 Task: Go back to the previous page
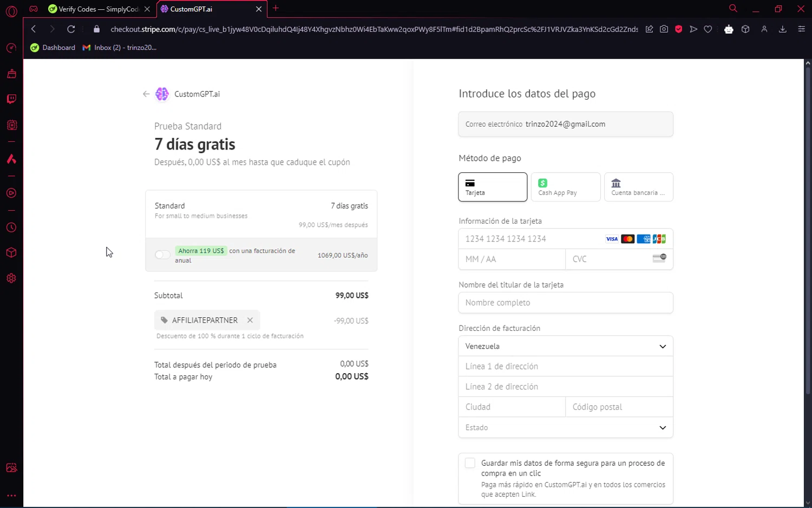34,29
